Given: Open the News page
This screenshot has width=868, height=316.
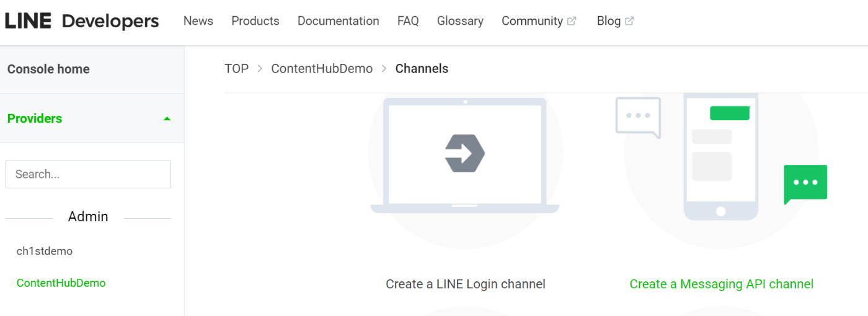Looking at the screenshot, I should (198, 21).
